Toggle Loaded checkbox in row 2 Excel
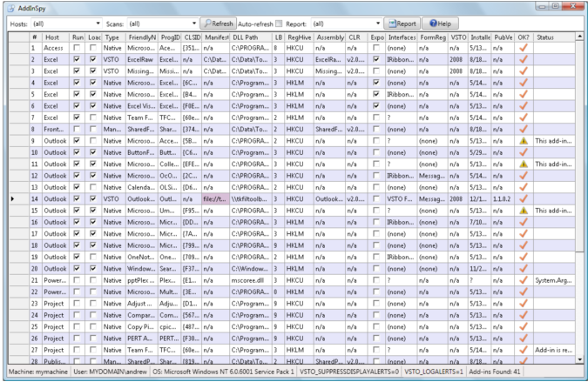Image resolution: width=588 pixels, height=382 pixels. point(92,59)
